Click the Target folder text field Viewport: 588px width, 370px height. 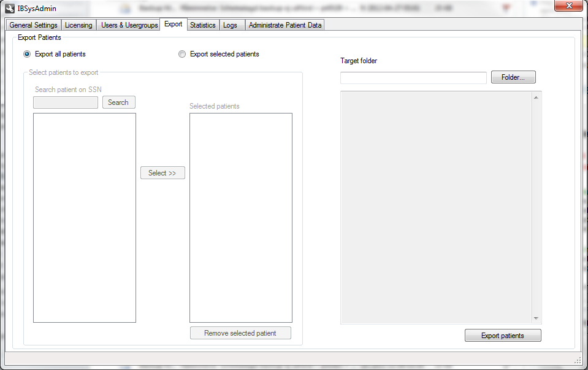pyautogui.click(x=413, y=78)
